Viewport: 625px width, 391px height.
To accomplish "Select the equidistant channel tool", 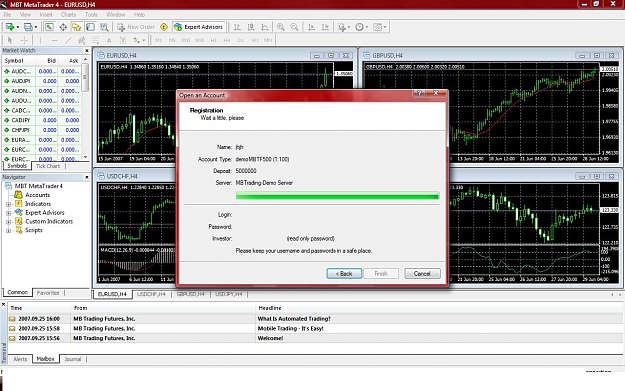I will tap(82, 40).
